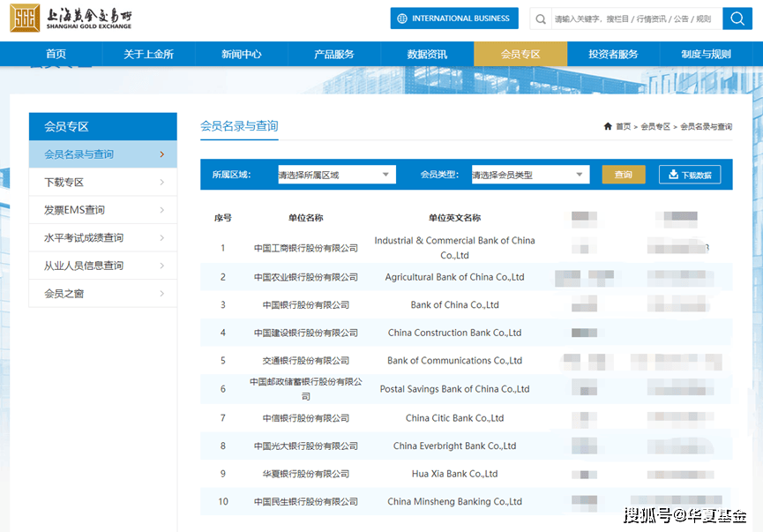Click the arrow beside 会员之窗
Viewport: 763px width, 532px height.
[162, 293]
